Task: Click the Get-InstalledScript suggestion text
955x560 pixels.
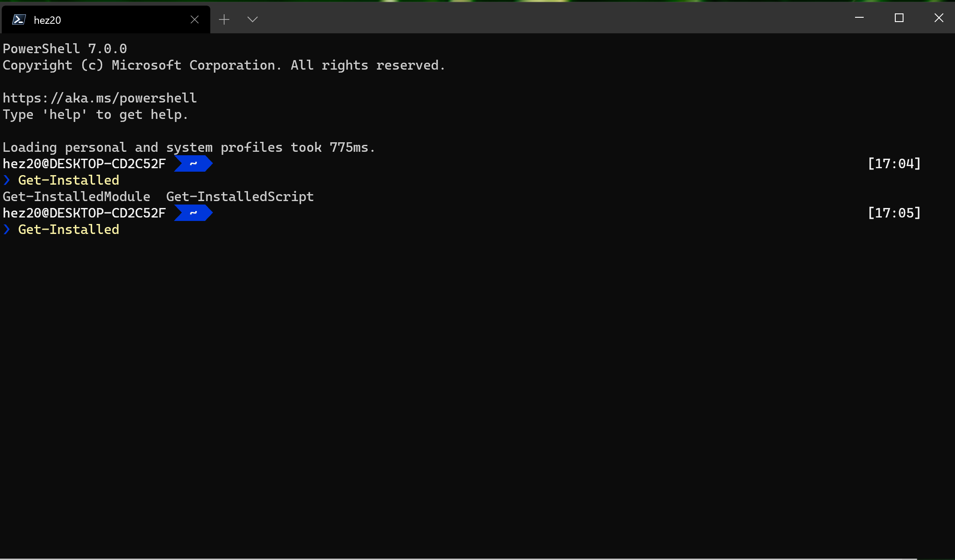Action: tap(240, 196)
